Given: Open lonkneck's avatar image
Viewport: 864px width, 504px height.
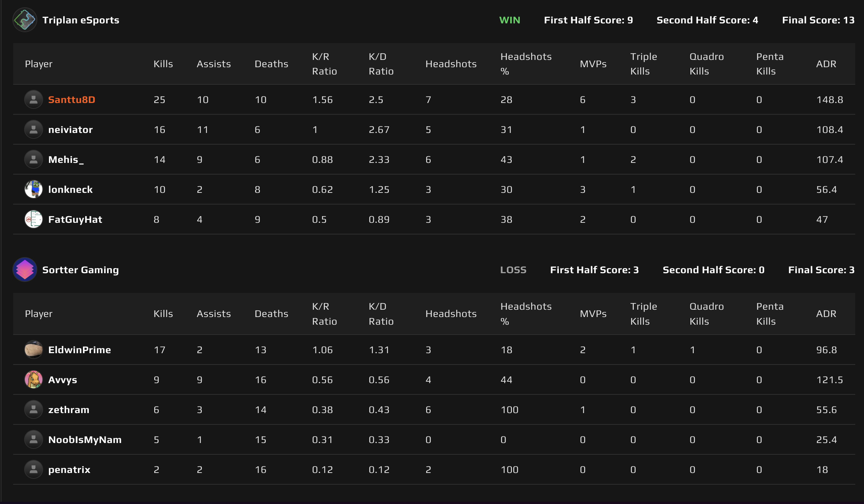Looking at the screenshot, I should pos(33,189).
